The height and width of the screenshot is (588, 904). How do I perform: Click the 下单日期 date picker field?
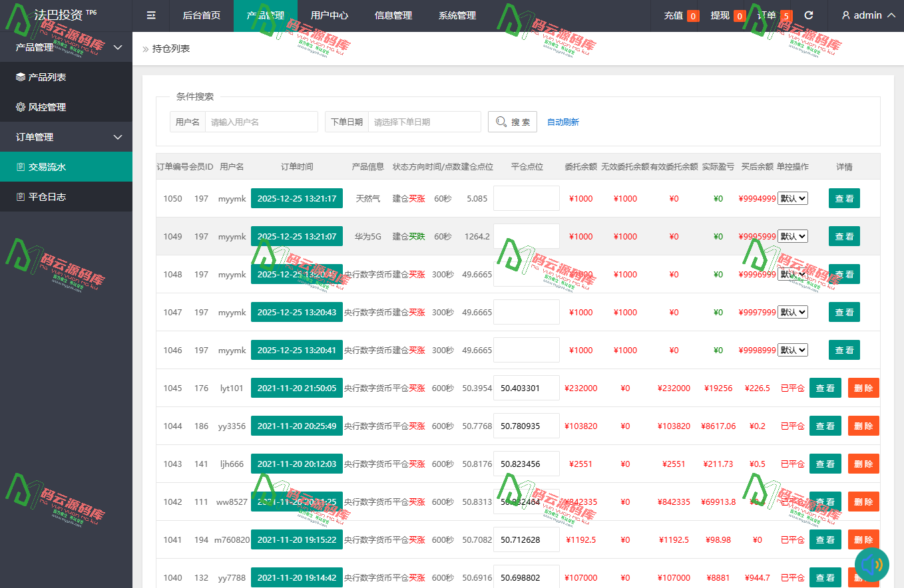(424, 122)
